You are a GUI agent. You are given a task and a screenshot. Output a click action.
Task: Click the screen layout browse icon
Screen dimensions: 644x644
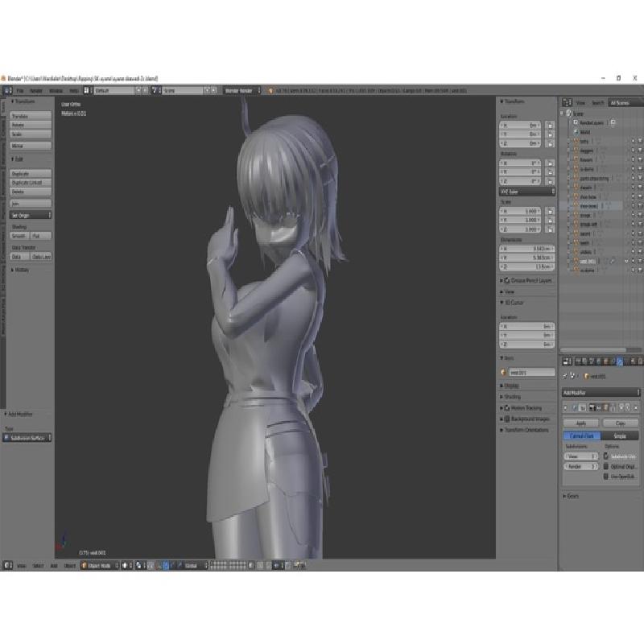pyautogui.click(x=86, y=90)
